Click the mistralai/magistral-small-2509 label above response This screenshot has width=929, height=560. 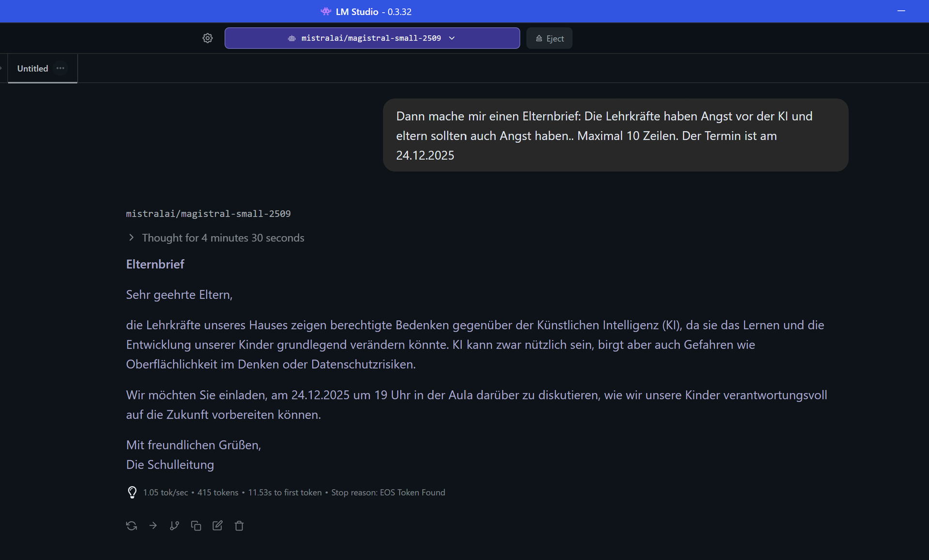(208, 213)
